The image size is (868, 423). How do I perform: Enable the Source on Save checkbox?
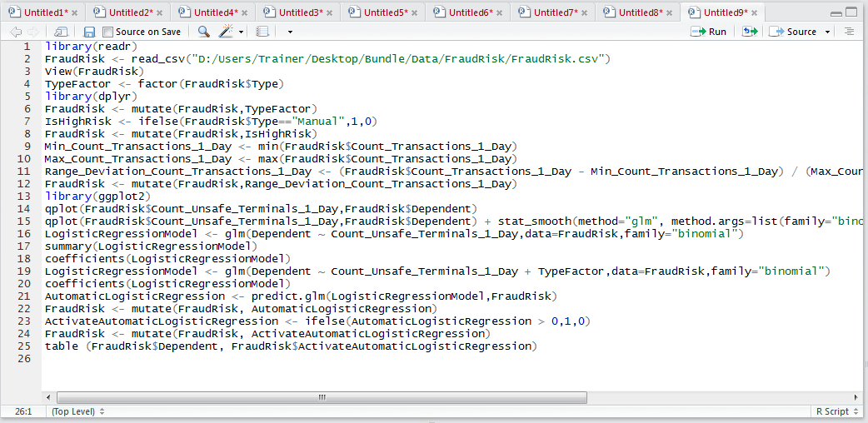(107, 32)
